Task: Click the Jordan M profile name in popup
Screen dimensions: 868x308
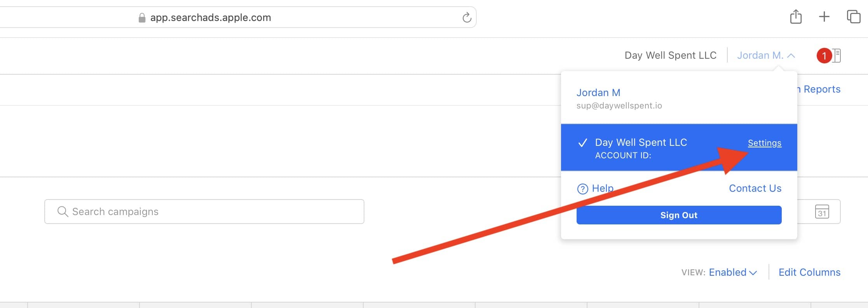Action: 598,93
